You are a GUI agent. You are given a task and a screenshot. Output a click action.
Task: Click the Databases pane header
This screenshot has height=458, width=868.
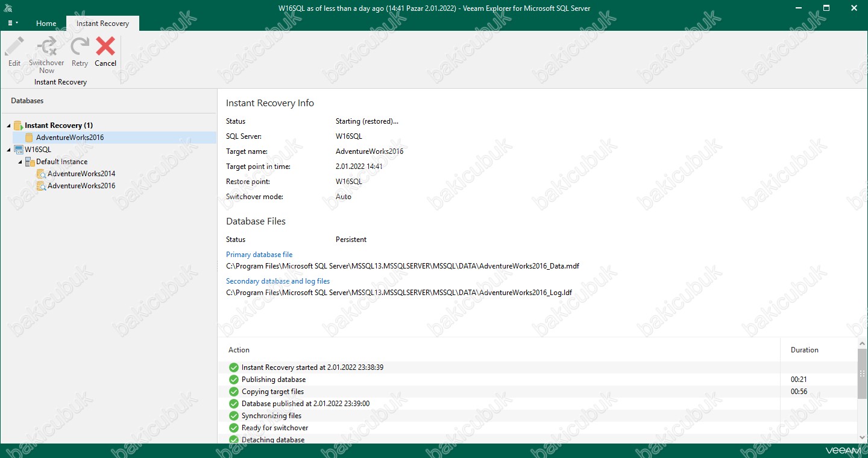pyautogui.click(x=27, y=101)
